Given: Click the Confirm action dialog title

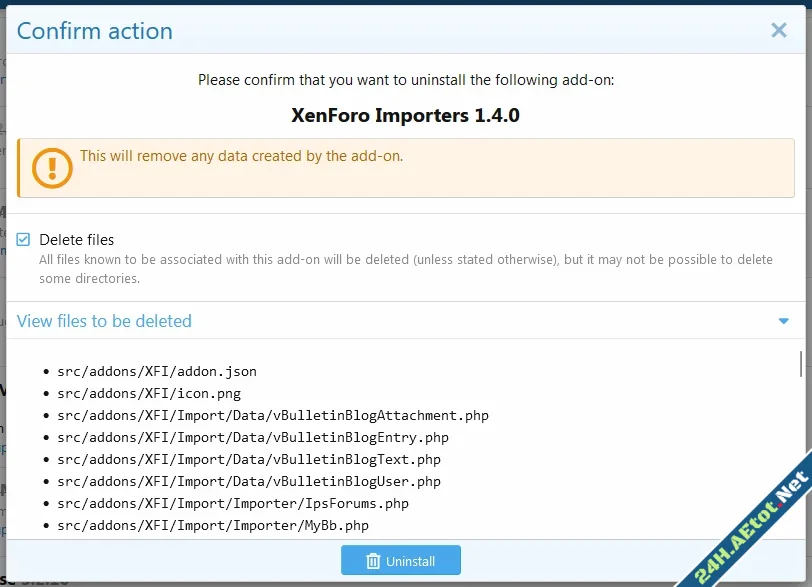Looking at the screenshot, I should click(x=95, y=31).
